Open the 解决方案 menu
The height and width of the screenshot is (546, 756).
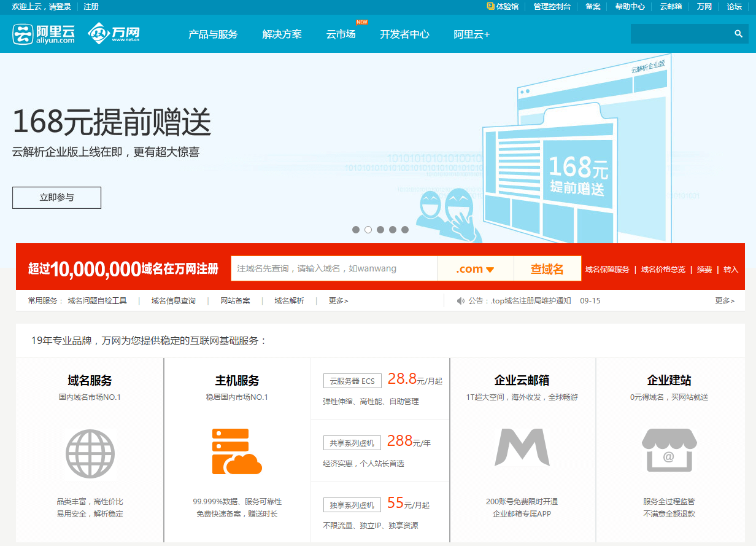pos(282,34)
